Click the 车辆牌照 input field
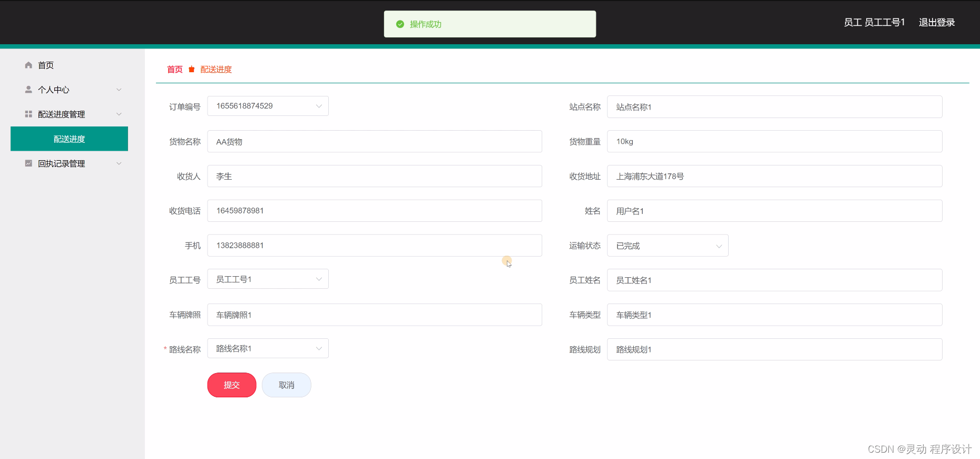Image resolution: width=980 pixels, height=459 pixels. [375, 315]
